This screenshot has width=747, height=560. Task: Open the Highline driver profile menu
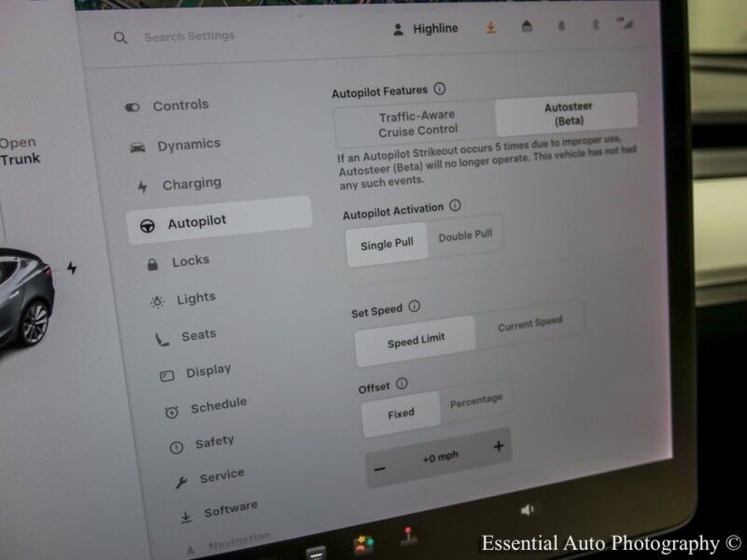pos(426,29)
